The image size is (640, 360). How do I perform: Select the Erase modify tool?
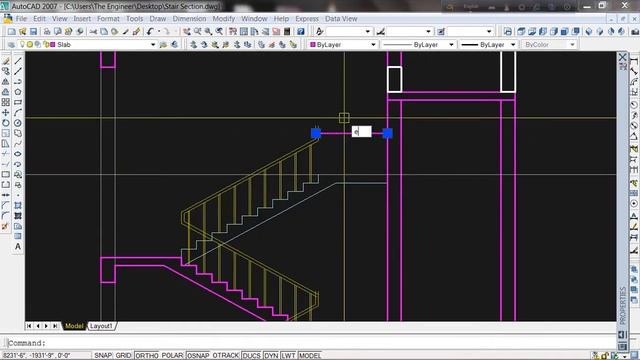click(x=6, y=61)
